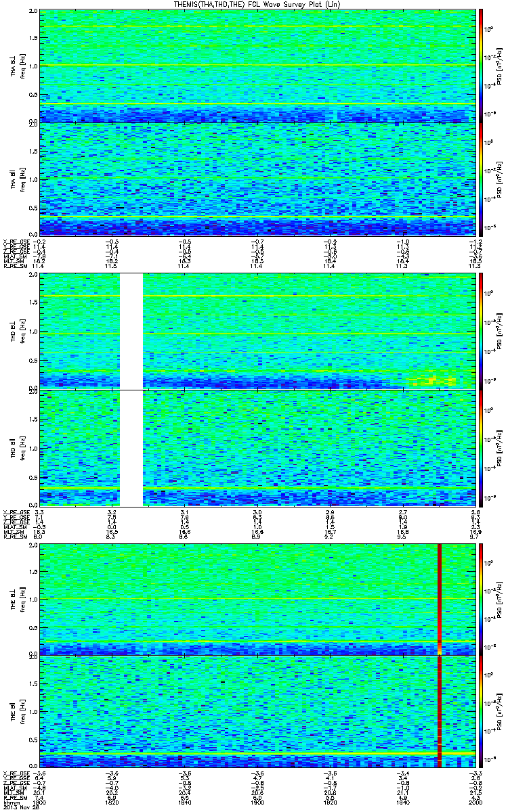The image size is (508, 812).
Task: Click the THA B-perpendicular spectrogram panel
Action: click(x=257, y=66)
